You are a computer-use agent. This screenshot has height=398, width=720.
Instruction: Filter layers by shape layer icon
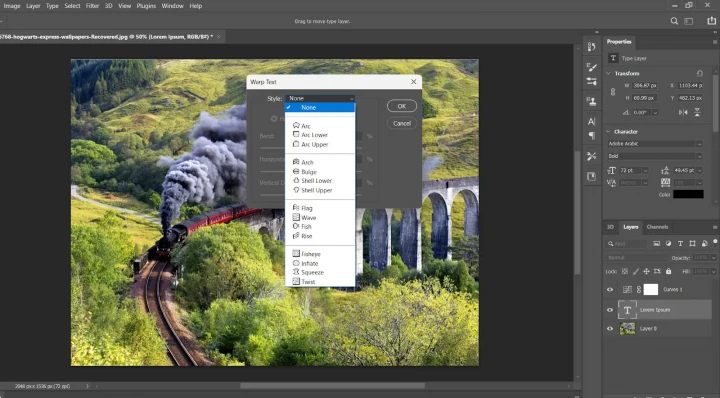(x=692, y=244)
